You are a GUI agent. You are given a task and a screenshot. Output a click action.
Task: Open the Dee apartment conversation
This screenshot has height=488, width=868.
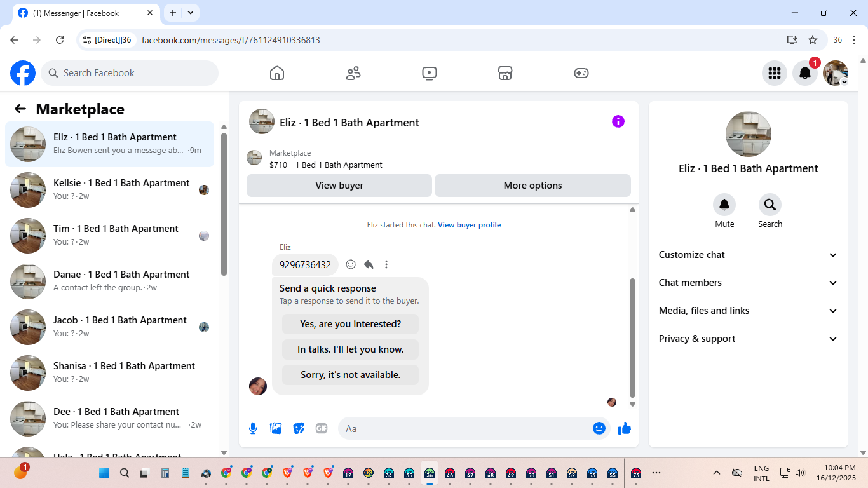tap(109, 419)
